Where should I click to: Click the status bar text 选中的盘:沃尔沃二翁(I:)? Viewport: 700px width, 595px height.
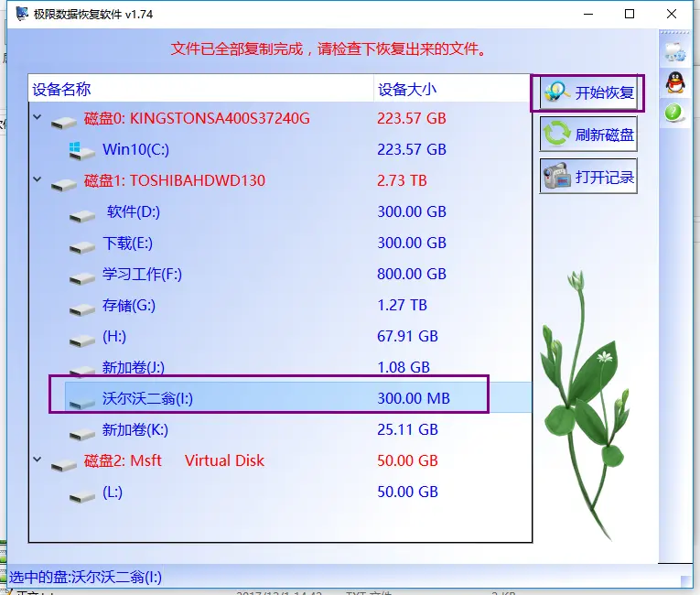[x=85, y=577]
